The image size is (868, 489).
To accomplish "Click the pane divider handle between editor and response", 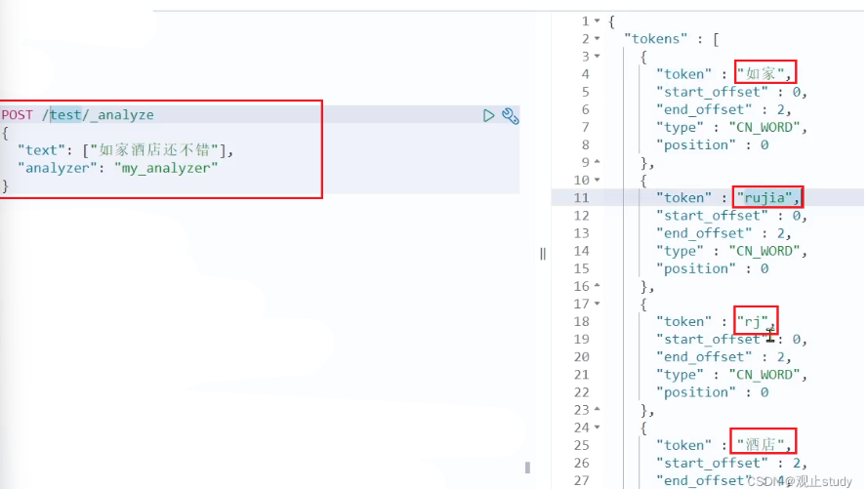I will (543, 254).
